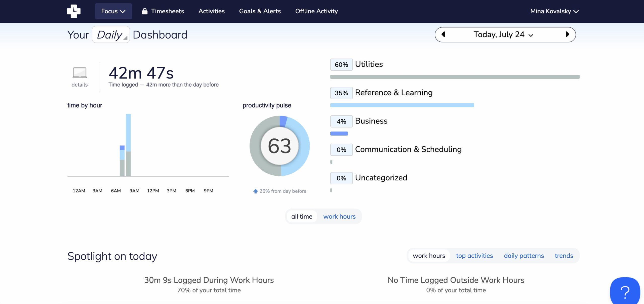Click the 42m 47s time logged value
644x304 pixels.
(x=141, y=73)
